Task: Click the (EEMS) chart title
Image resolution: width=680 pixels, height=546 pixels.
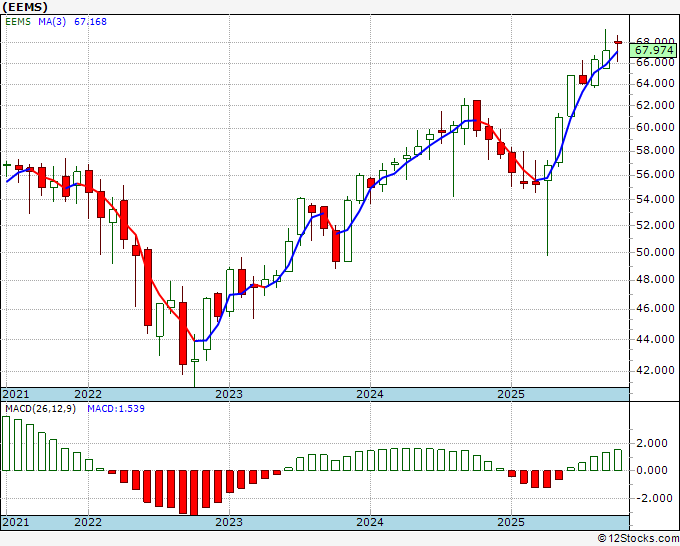Action: coord(25,7)
